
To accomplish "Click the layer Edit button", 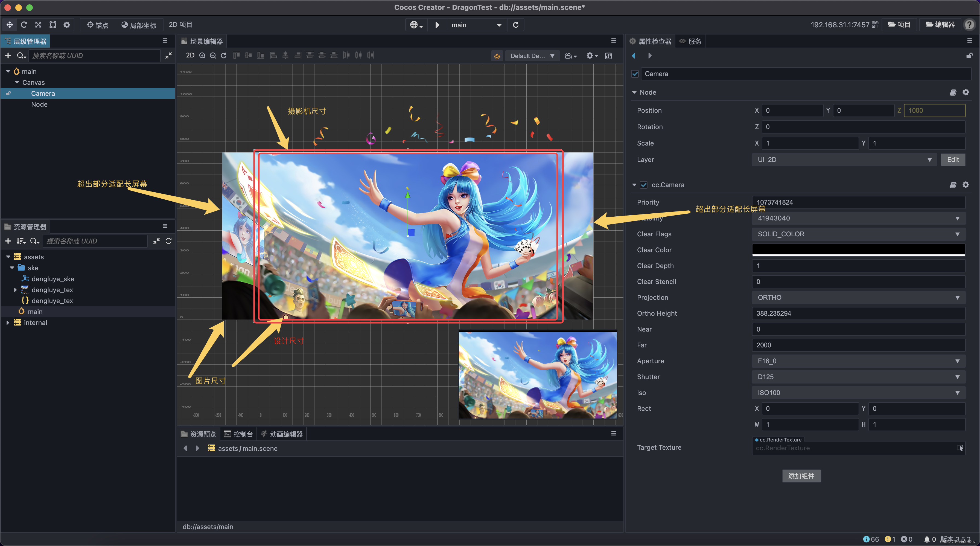I will (953, 160).
